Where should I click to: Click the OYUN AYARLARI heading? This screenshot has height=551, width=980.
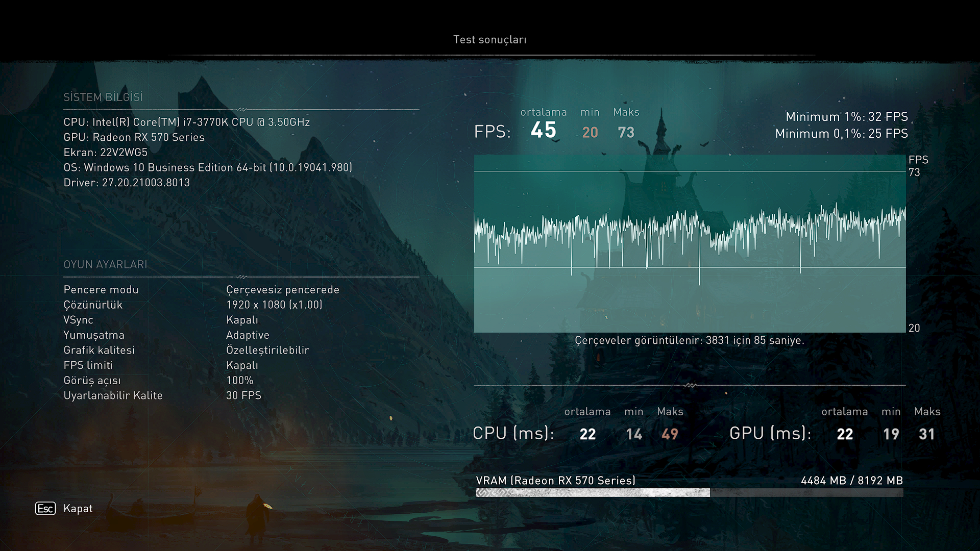[105, 264]
